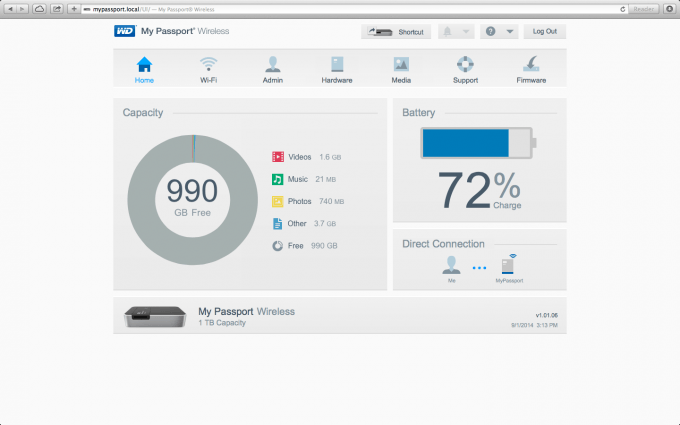This screenshot has height=425, width=680.
Task: Click the Videos film icon
Action: pyautogui.click(x=278, y=157)
